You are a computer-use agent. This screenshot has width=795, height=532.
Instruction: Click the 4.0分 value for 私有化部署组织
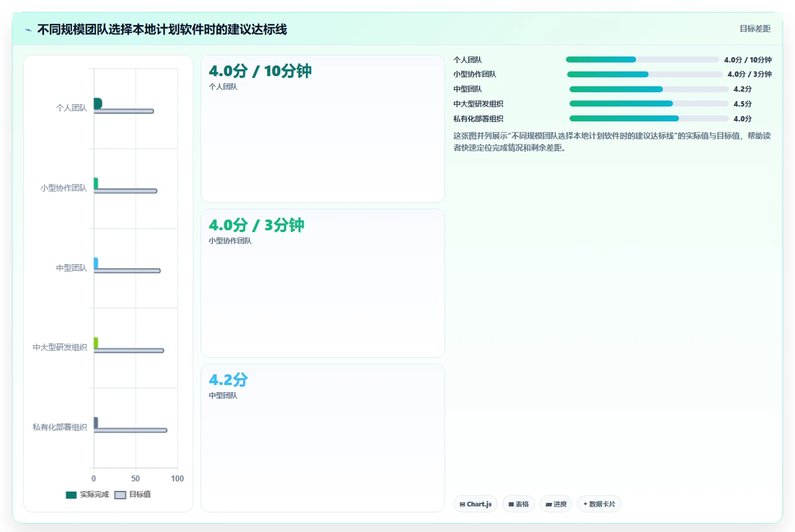click(x=743, y=118)
